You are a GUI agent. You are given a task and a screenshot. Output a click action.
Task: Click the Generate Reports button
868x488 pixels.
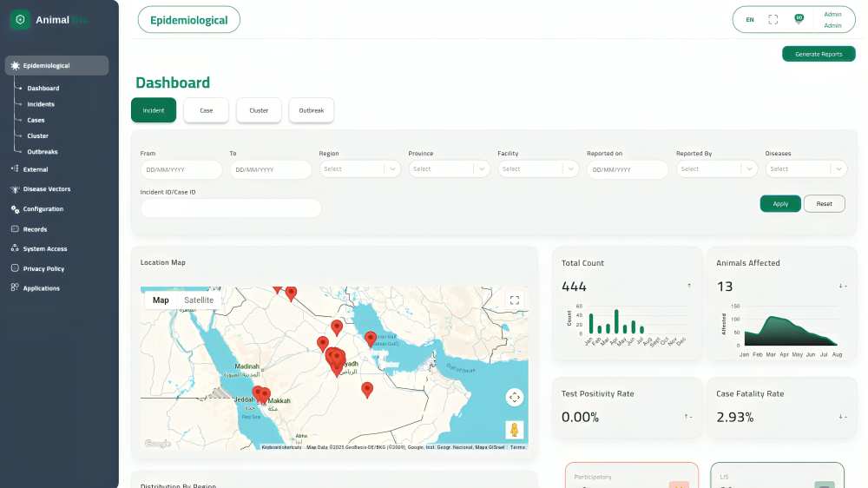coord(819,54)
